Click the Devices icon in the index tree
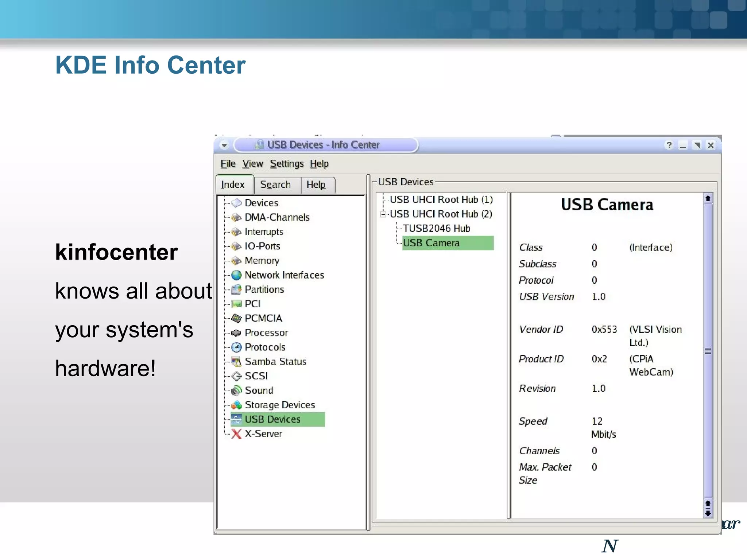 (x=236, y=203)
